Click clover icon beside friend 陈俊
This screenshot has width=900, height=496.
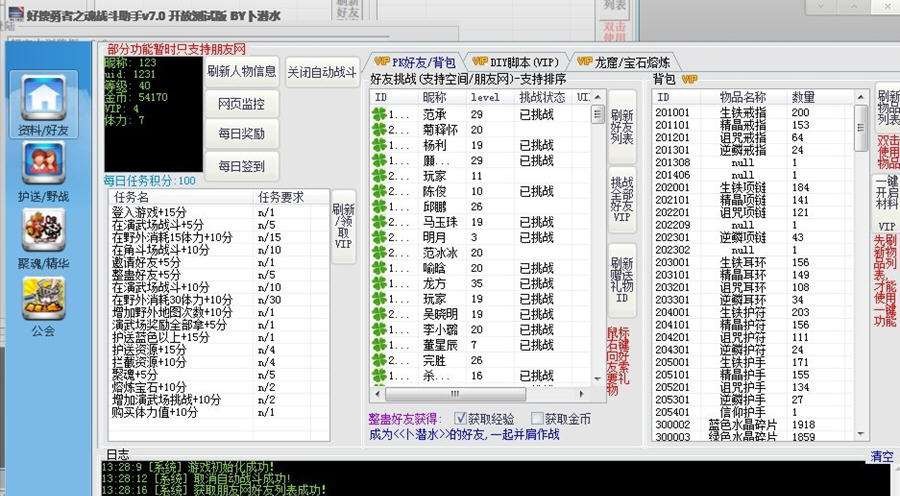[x=379, y=191]
